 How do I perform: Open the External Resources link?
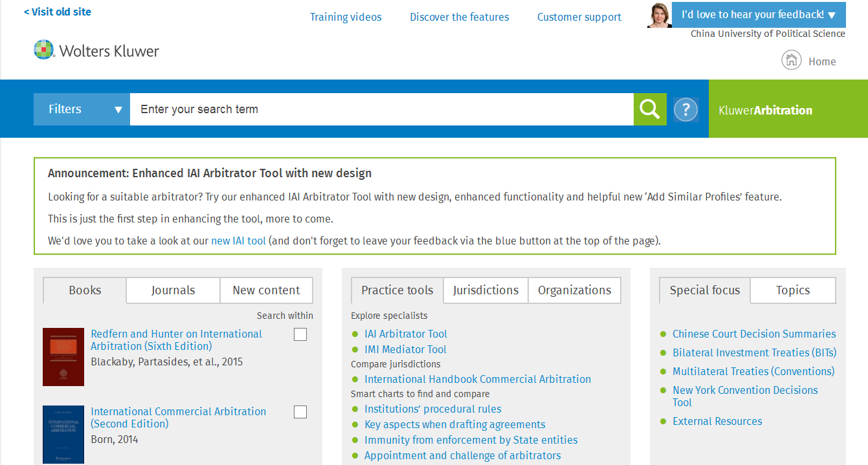click(717, 421)
